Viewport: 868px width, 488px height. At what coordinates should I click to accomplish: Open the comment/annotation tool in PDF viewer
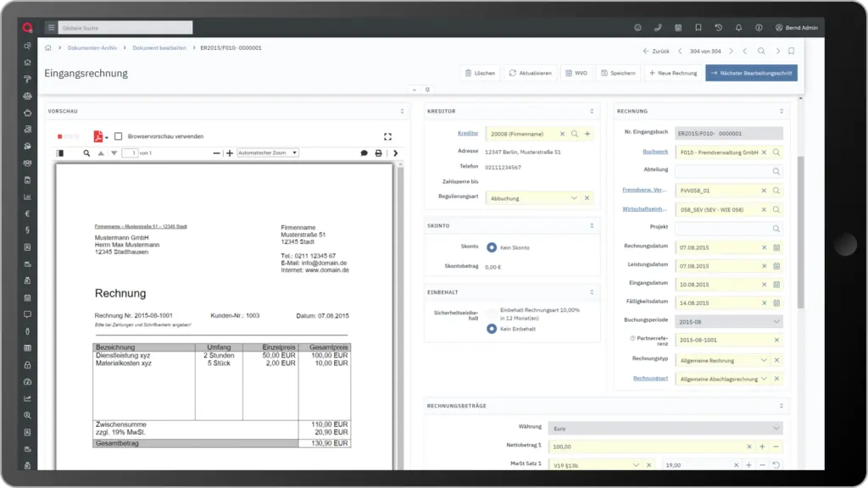coord(364,154)
